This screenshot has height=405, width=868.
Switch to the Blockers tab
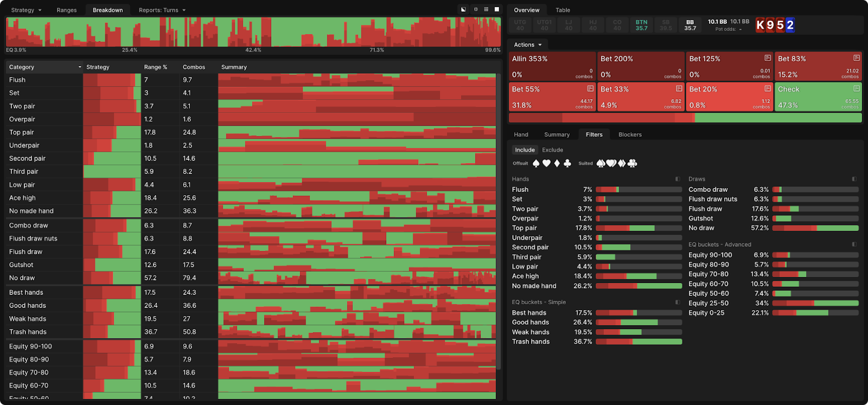pos(630,134)
